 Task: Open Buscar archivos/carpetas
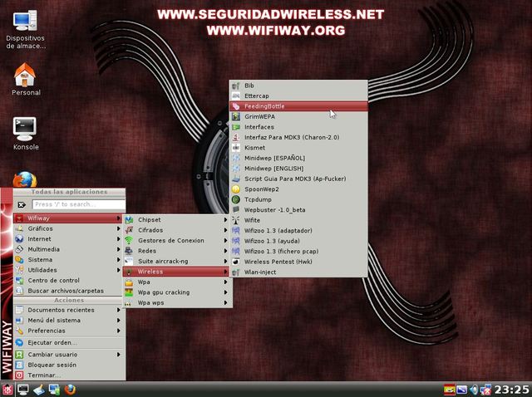pyautogui.click(x=68, y=291)
